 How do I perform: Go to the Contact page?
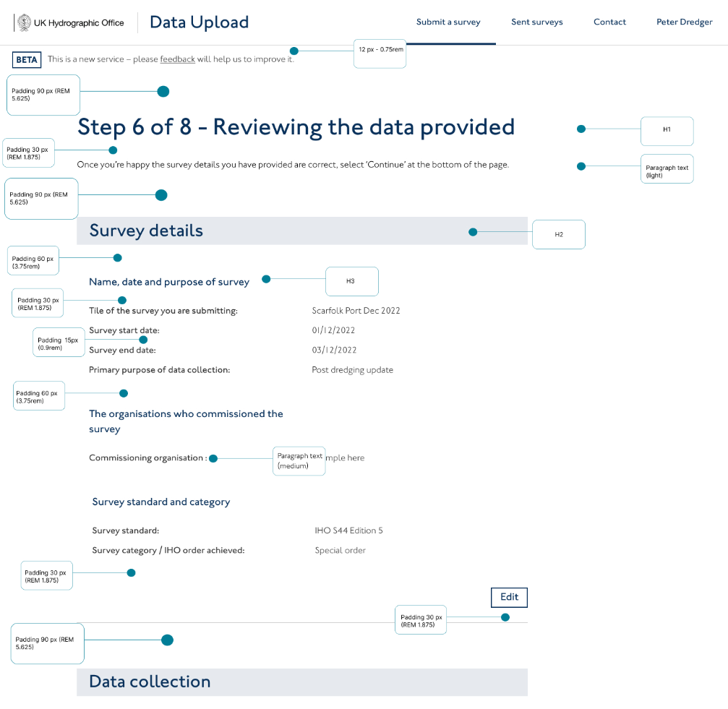609,22
